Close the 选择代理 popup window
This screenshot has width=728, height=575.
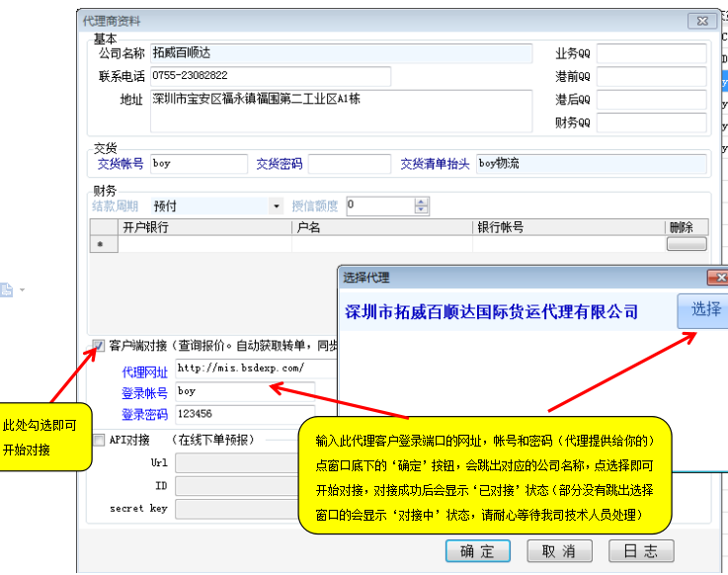716,278
